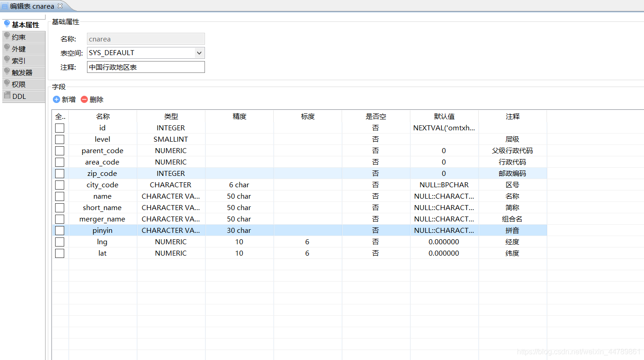Check the checkbox for id row
The height and width of the screenshot is (360, 644).
(60, 128)
